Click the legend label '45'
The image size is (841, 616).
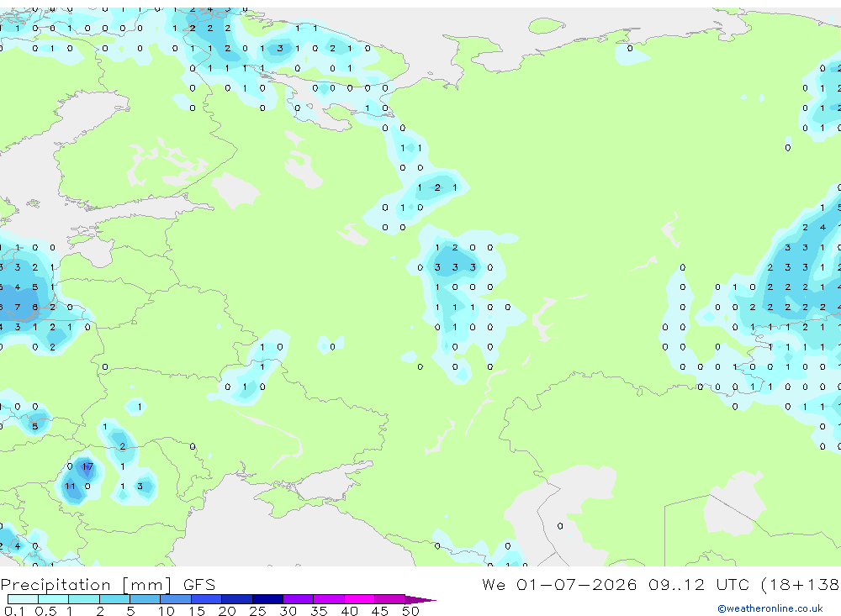point(380,611)
